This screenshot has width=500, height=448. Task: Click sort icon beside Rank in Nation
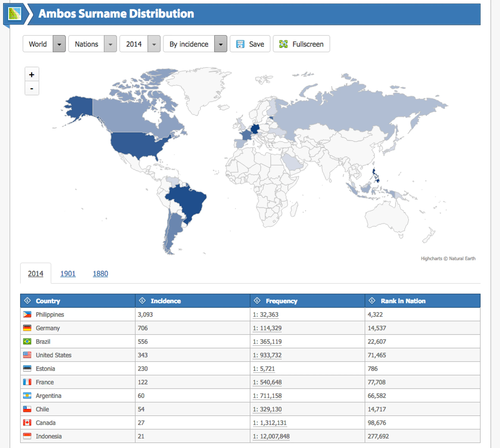[x=372, y=300]
